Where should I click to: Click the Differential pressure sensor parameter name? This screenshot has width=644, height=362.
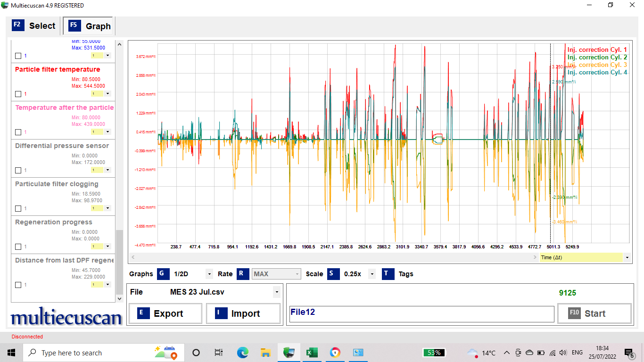pos(62,146)
